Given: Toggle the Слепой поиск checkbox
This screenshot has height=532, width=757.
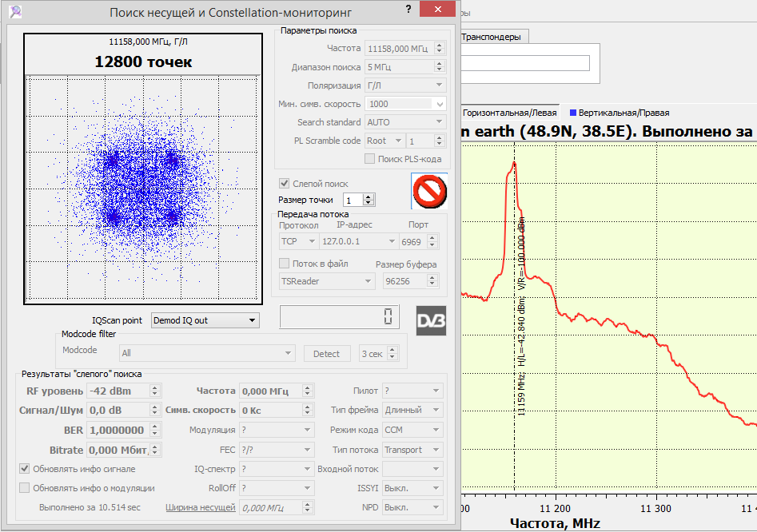Looking at the screenshot, I should click(285, 183).
